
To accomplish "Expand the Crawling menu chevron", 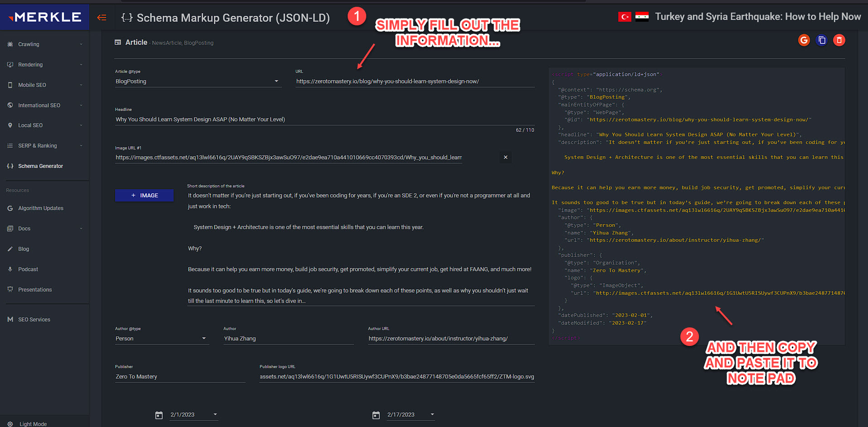I will point(81,44).
